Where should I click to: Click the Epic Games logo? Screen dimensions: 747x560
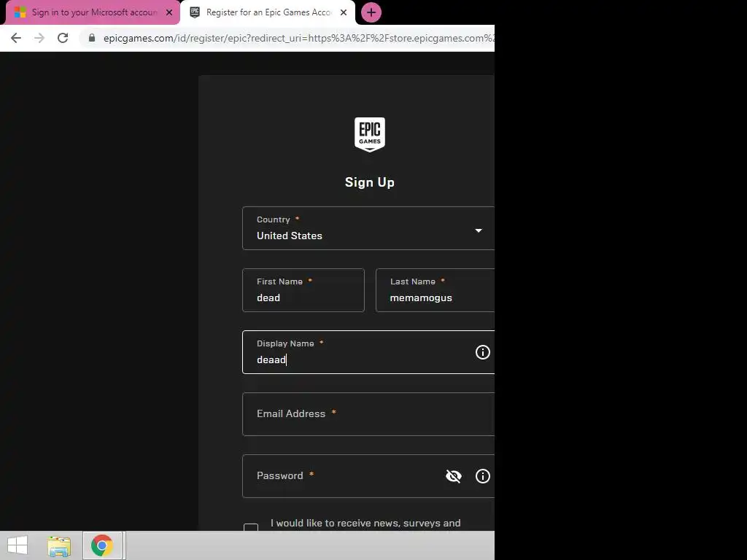[370, 135]
